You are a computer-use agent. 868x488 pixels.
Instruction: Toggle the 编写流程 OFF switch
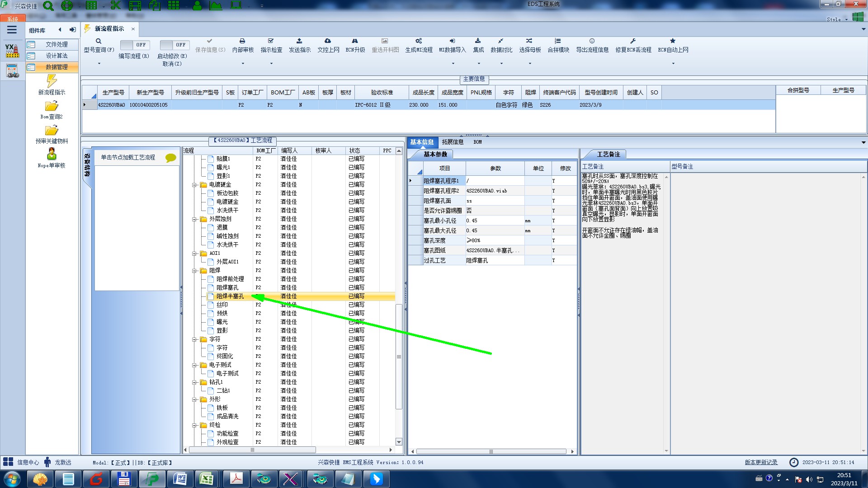click(x=135, y=45)
